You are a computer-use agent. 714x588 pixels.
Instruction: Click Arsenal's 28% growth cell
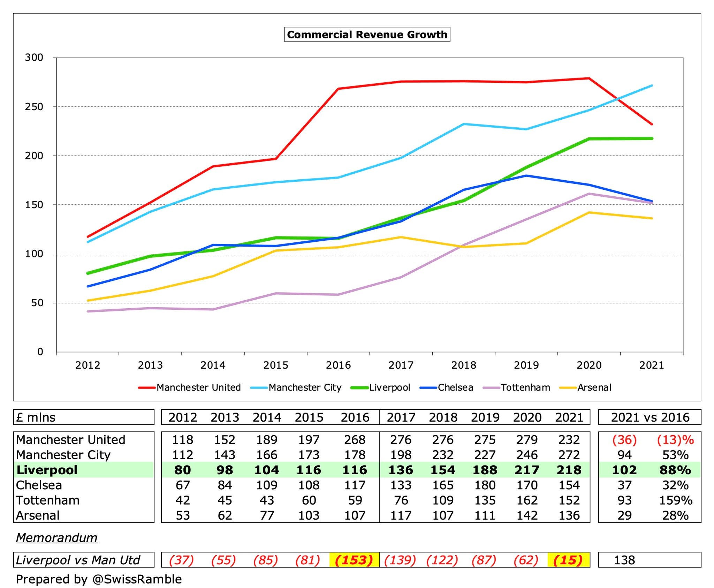[676, 515]
